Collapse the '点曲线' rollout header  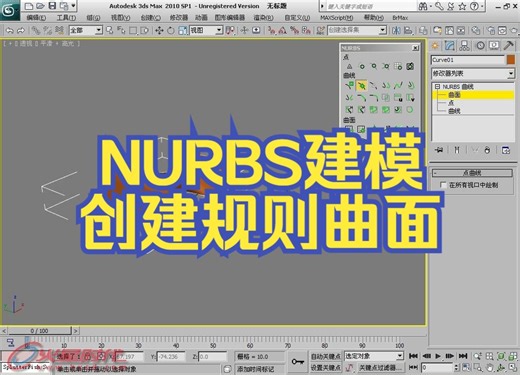[472, 173]
